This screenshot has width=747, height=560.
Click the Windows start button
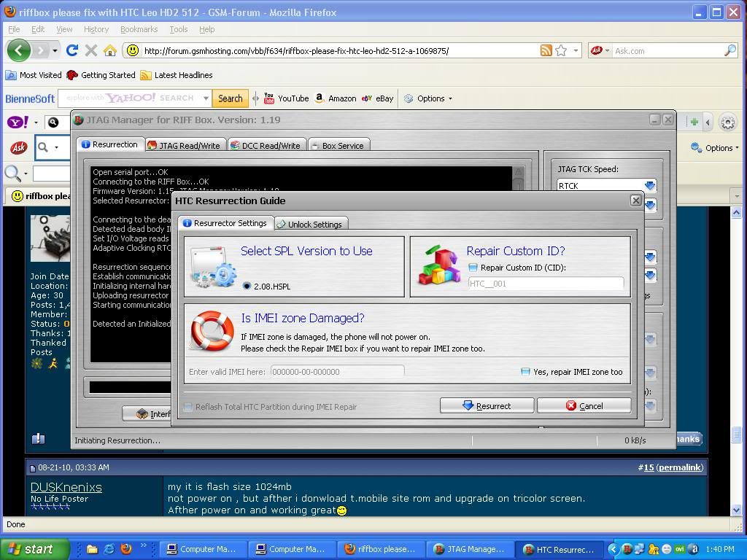(x=35, y=549)
